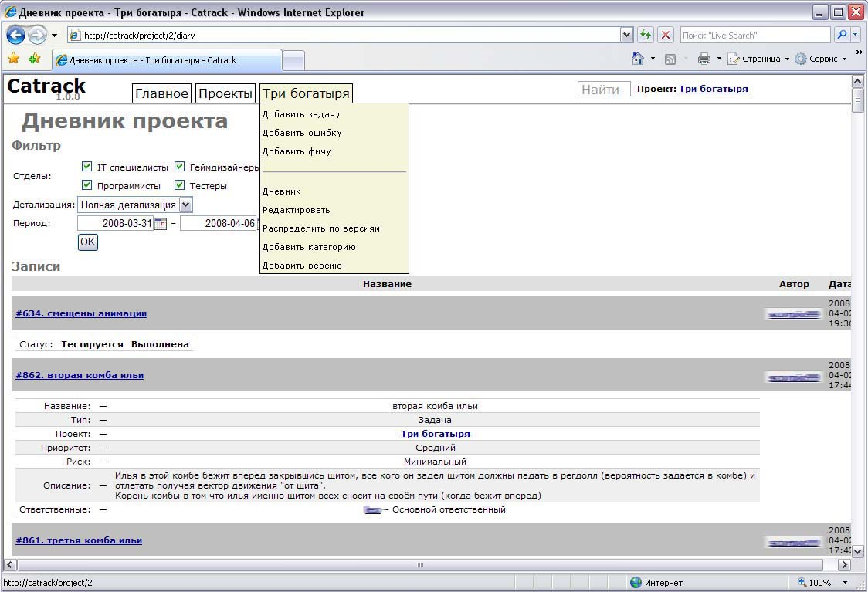Click the browser Back arrow button
This screenshot has height=592, width=868.
point(15,35)
